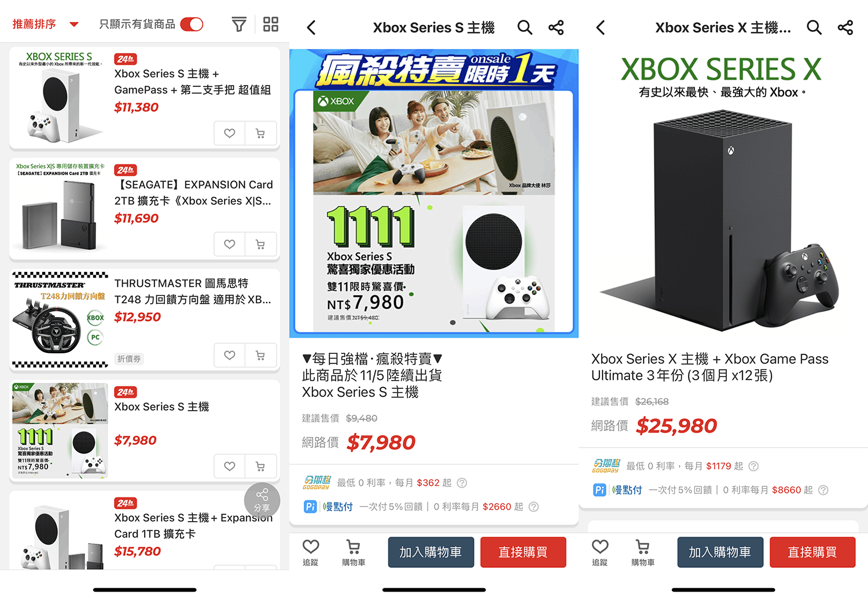Open the filter funnel icon

(x=239, y=24)
